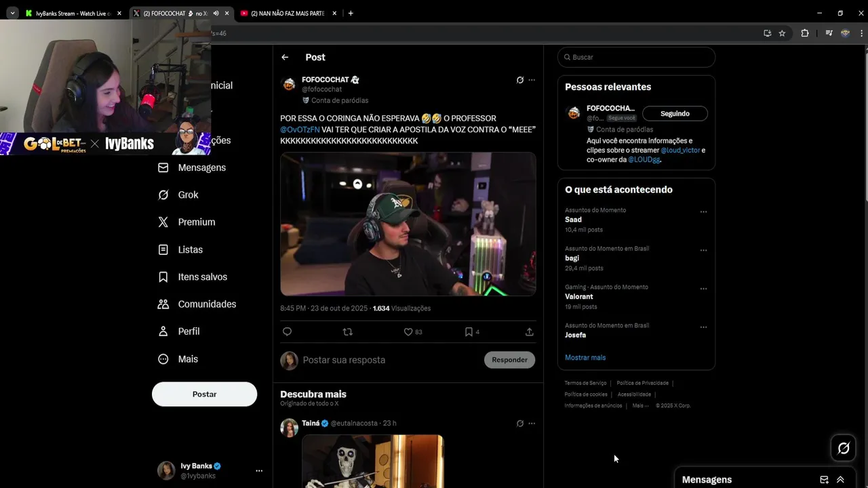Bookmark page with star icon

[x=782, y=33]
